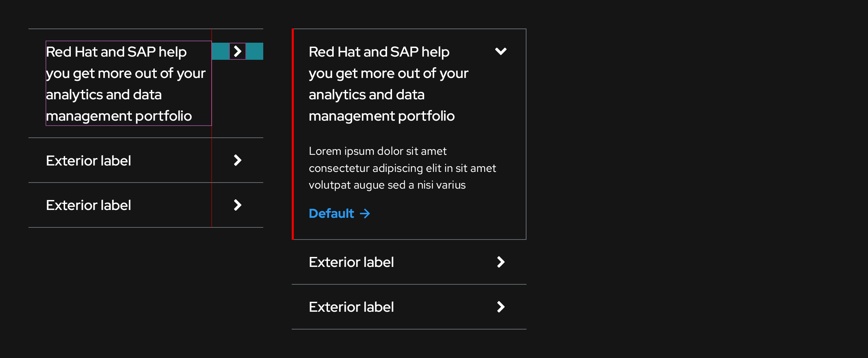Click the red vertical guide line in the left accordion
868x358 pixels.
point(212,171)
